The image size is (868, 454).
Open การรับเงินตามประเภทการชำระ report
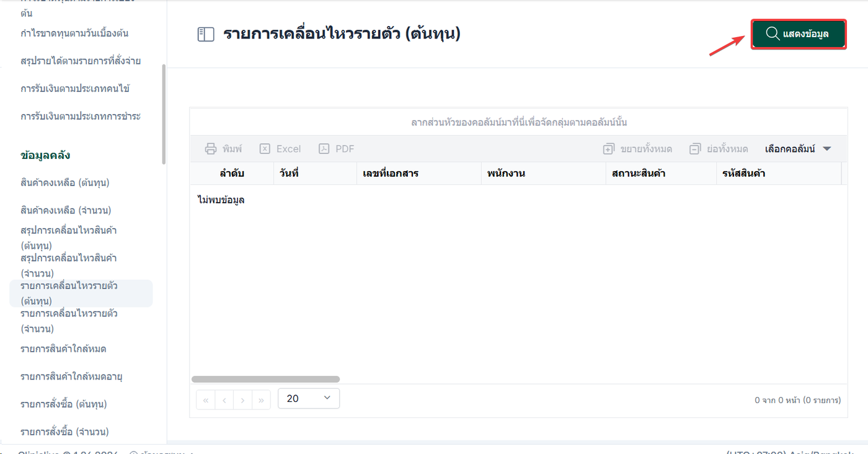(81, 116)
